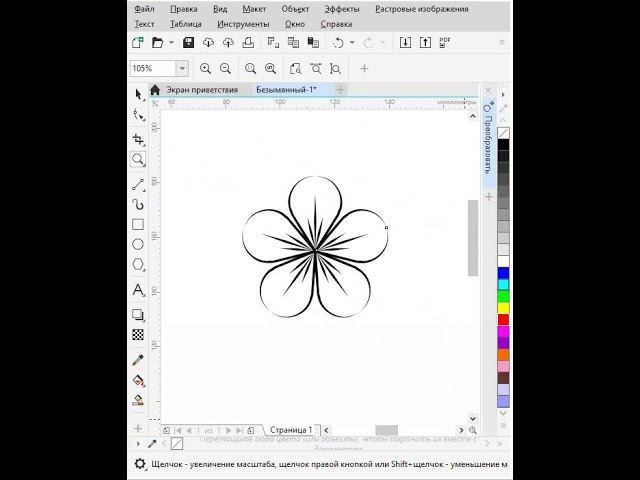Select the Artistic Media tool
The image size is (640, 480).
click(138, 204)
